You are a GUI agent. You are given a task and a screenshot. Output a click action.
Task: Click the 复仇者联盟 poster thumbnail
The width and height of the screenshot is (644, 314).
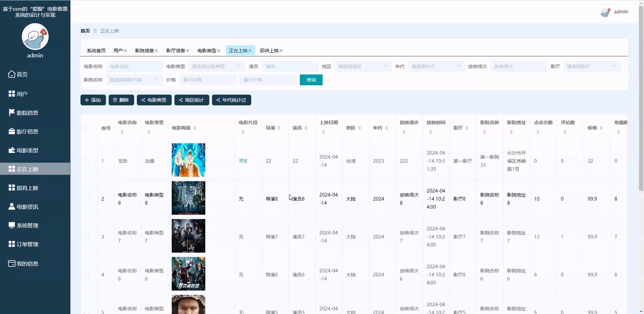[188, 274]
